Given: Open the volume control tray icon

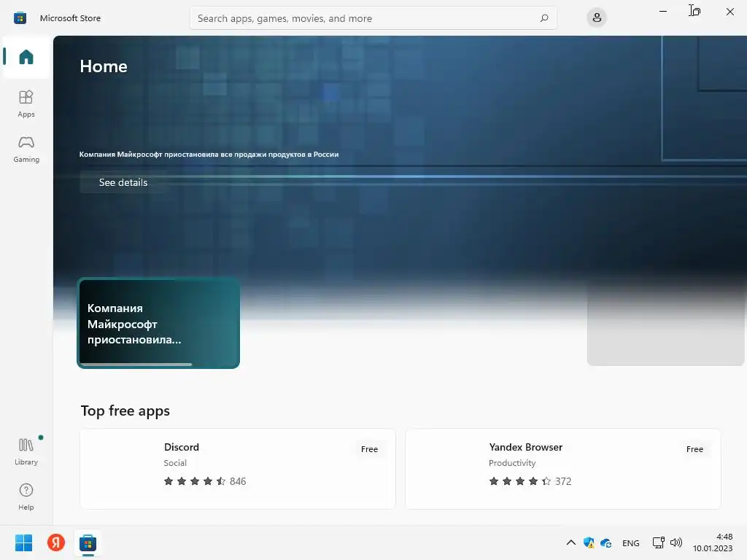Looking at the screenshot, I should point(676,542).
